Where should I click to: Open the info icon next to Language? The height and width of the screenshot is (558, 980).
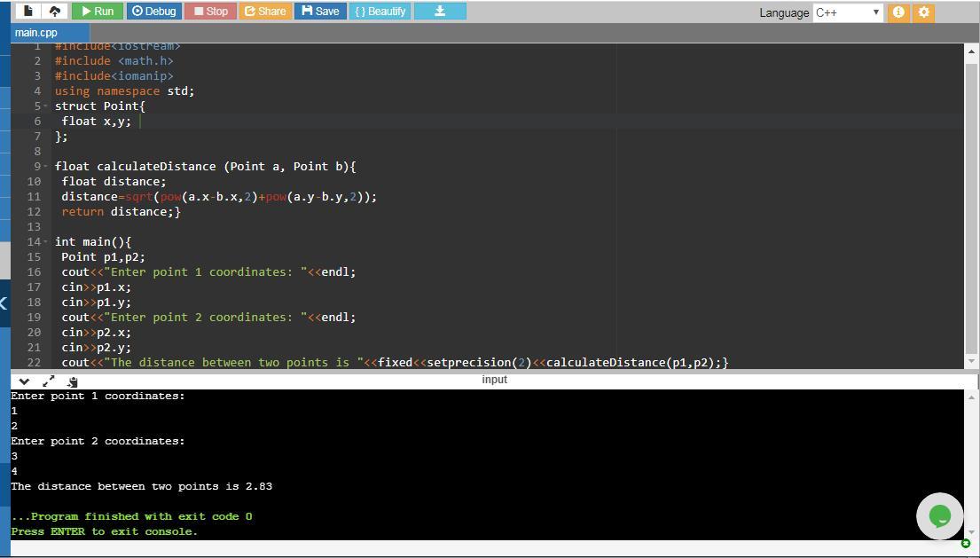(898, 12)
